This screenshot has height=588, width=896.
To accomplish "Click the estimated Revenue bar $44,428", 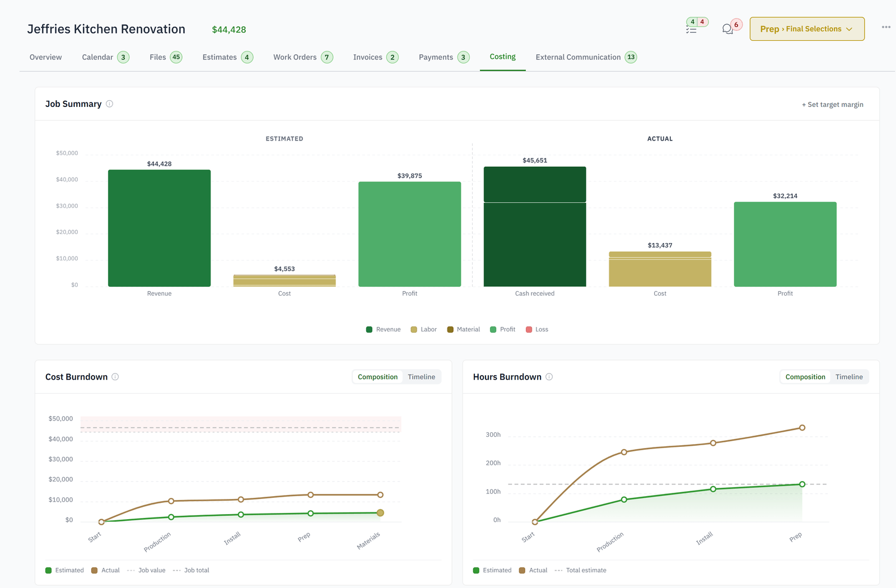I will [160, 228].
